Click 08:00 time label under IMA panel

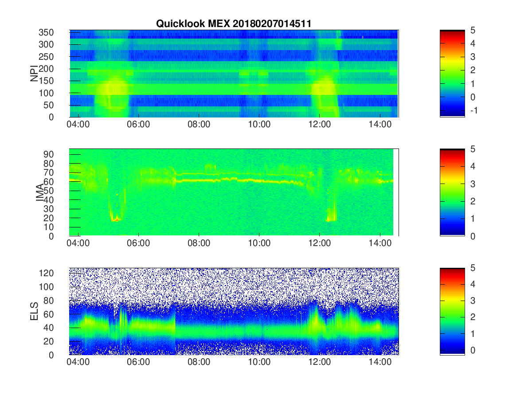(199, 244)
